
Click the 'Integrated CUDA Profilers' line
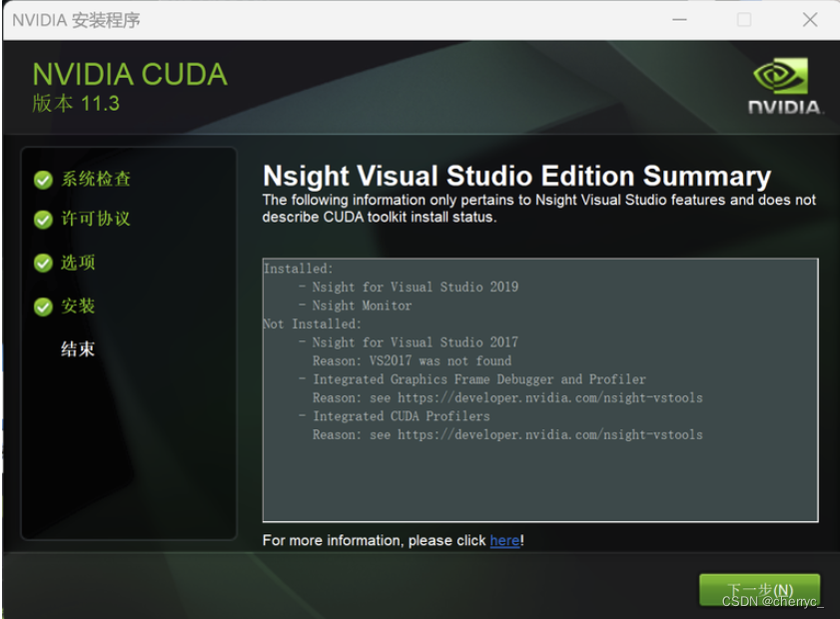(395, 416)
